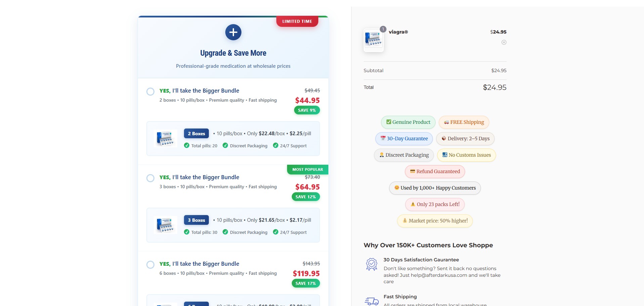
Task: Click the No Customs Issues badge
Action: pos(466,155)
